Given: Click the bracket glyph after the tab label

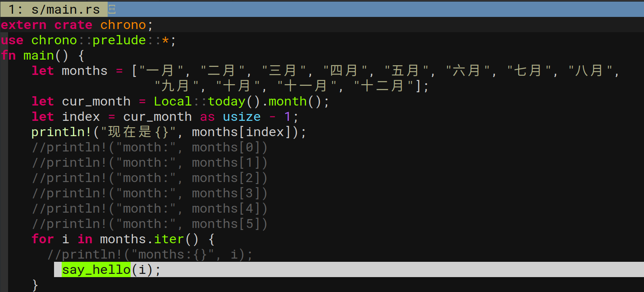Looking at the screenshot, I should coord(112,9).
